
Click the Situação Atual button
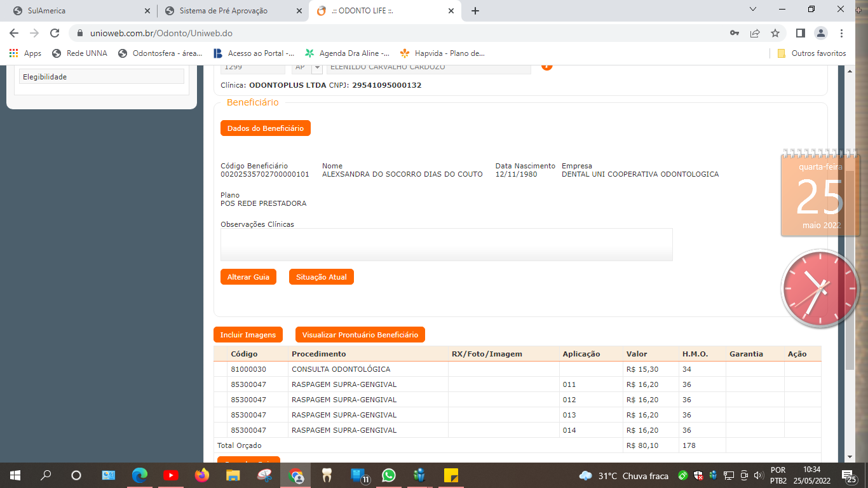click(321, 277)
